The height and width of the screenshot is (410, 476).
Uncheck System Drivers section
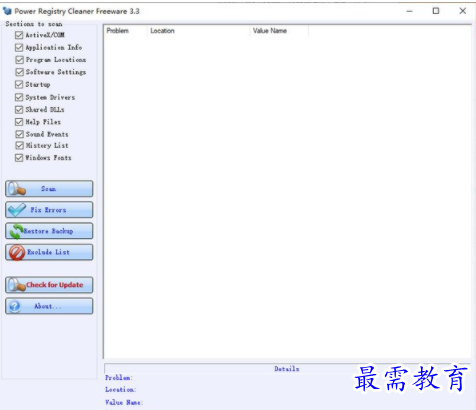point(19,97)
